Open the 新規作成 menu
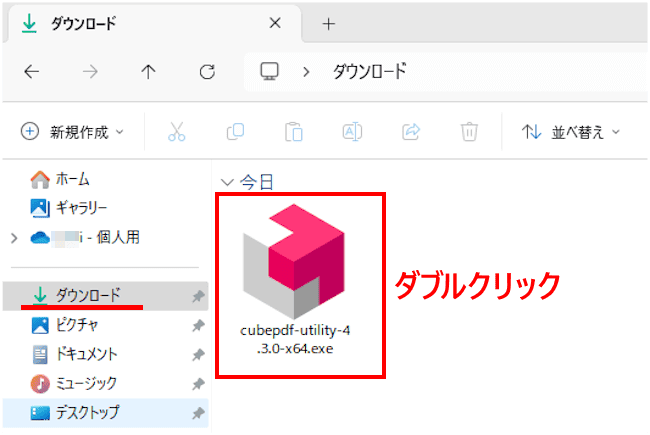Screen dimensions: 650x435 click(x=73, y=132)
